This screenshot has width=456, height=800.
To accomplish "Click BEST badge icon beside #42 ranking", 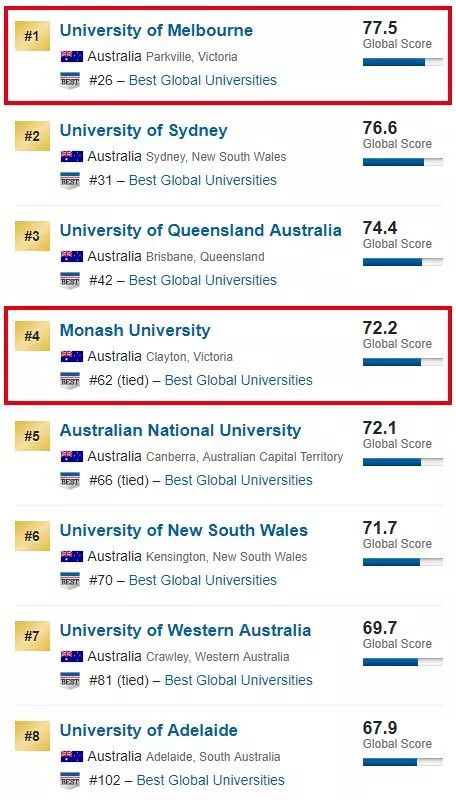I will (70, 281).
